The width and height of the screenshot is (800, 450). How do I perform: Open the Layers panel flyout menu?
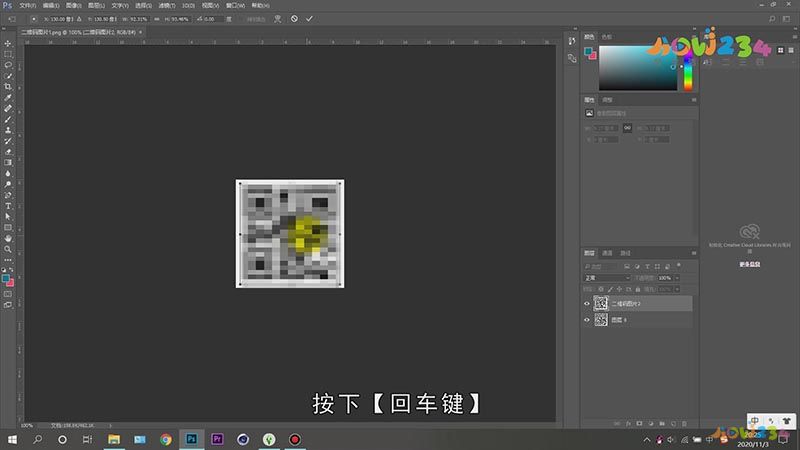coord(694,253)
